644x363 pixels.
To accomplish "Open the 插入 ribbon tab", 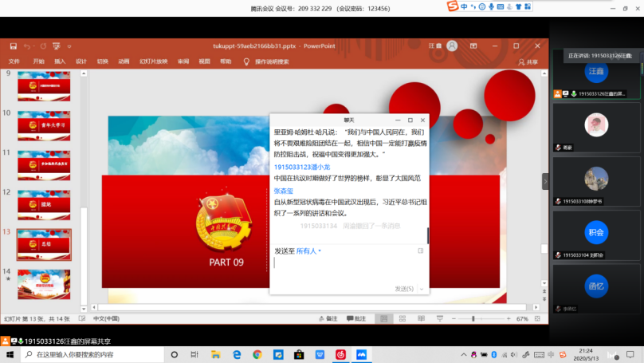I will [x=60, y=61].
